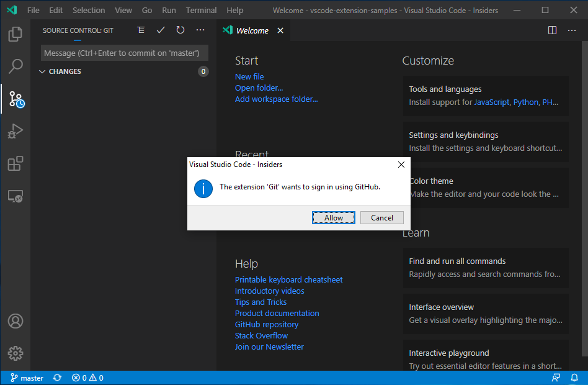Toggle View as Tree in Source Control header
This screenshot has height=385, width=588.
pyautogui.click(x=141, y=29)
